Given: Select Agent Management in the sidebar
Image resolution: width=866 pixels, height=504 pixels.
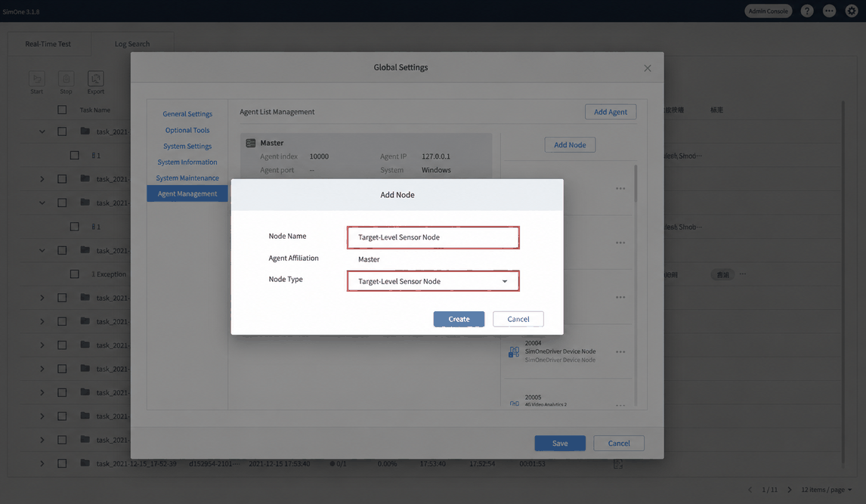Looking at the screenshot, I should 187,193.
